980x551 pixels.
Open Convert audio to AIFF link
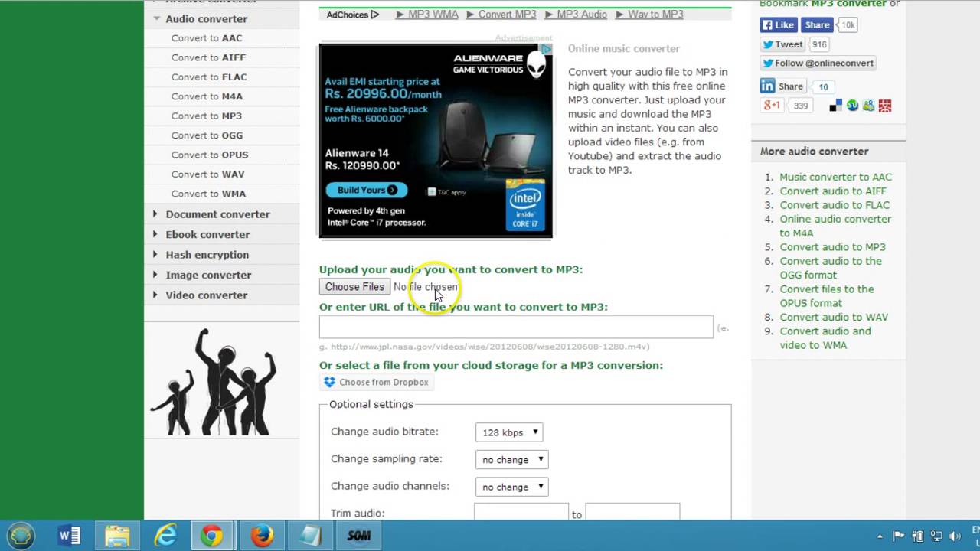(x=833, y=191)
